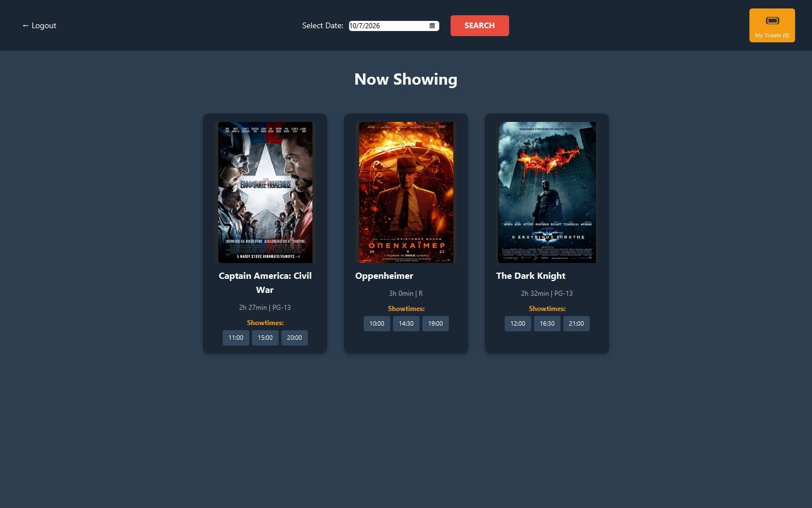Click the Now Showing heading

coord(406,80)
